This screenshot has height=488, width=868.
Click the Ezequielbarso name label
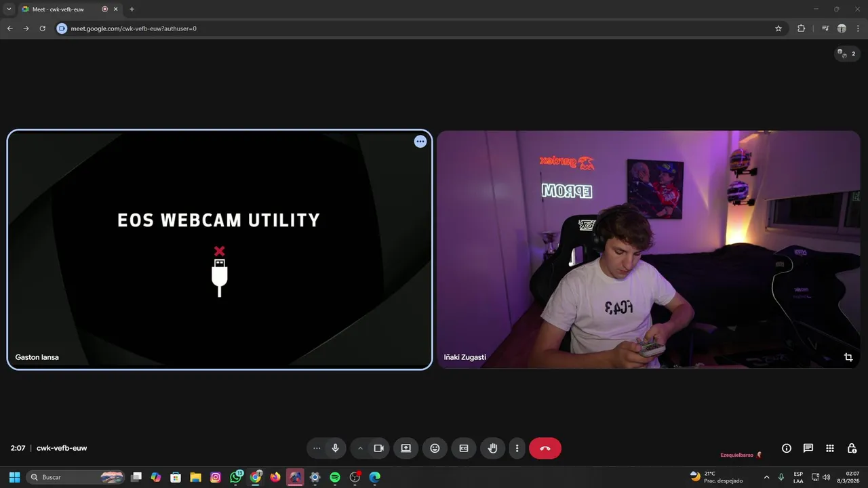[x=736, y=455]
